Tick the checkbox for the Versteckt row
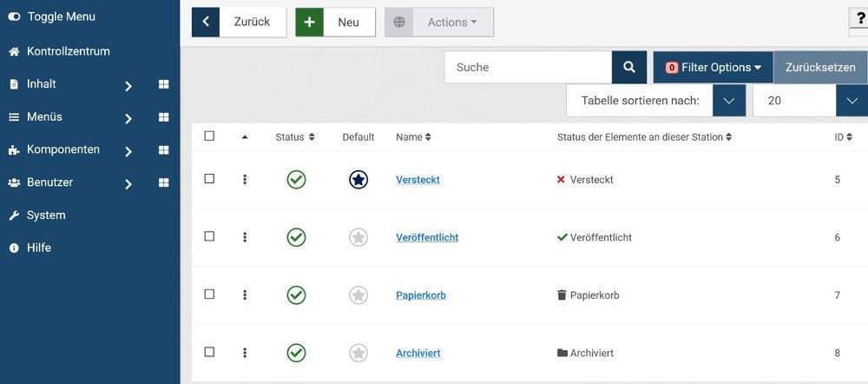Screen dimensions: 868x384 209,178
